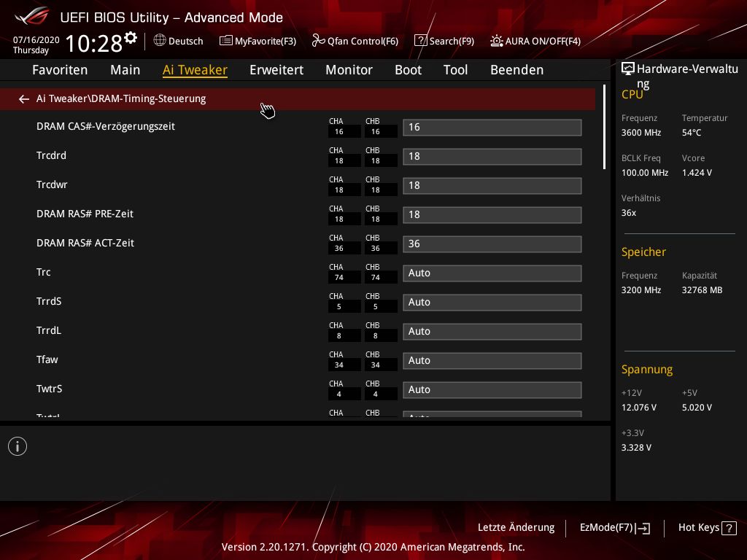Open Tfaw Auto value field
Screen dimensions: 747x560
tap(492, 361)
